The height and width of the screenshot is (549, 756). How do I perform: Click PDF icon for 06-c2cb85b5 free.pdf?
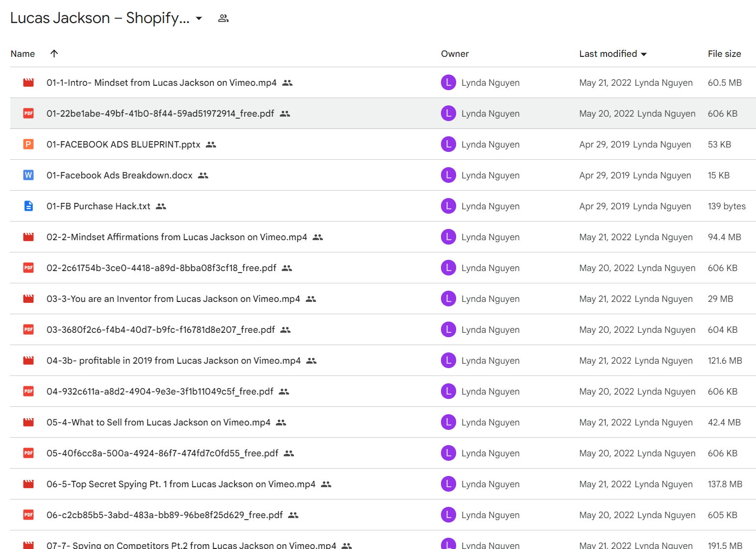point(28,515)
